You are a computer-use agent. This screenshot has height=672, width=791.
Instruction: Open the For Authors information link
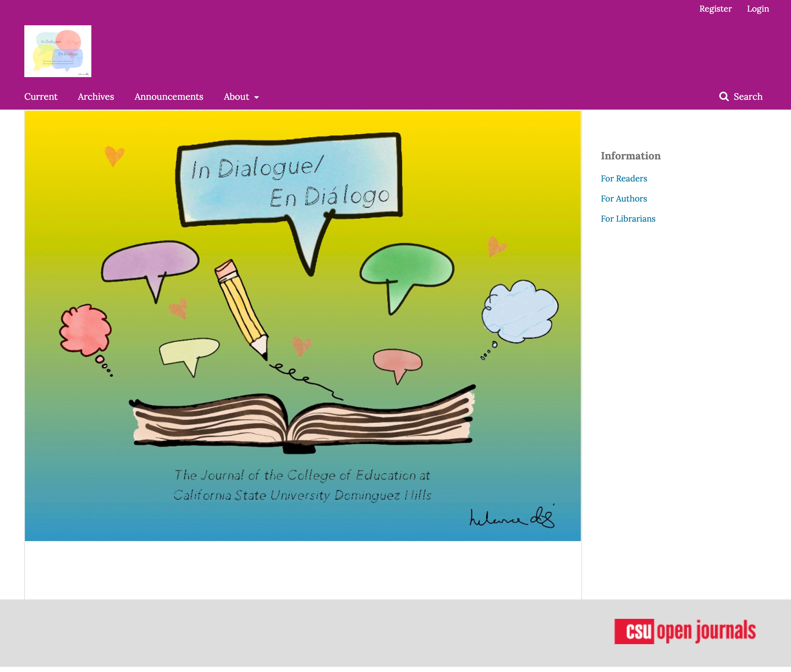pyautogui.click(x=624, y=199)
